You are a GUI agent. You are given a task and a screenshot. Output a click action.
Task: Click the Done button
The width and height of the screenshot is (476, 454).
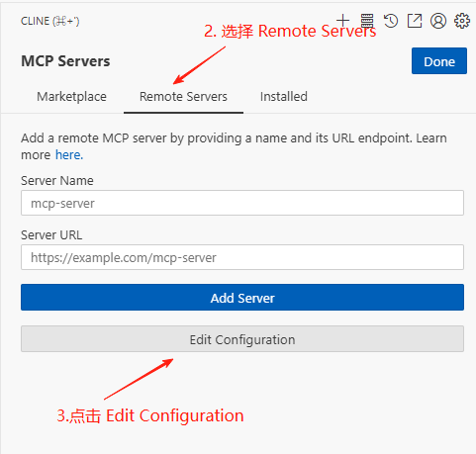point(439,61)
